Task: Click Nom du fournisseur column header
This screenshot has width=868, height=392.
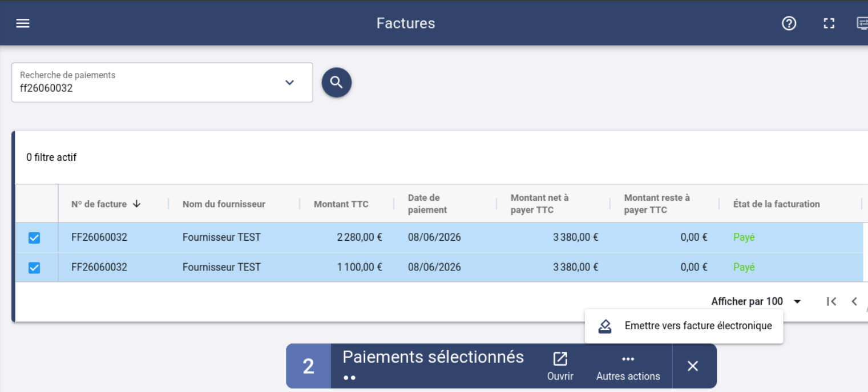Action: tap(224, 204)
